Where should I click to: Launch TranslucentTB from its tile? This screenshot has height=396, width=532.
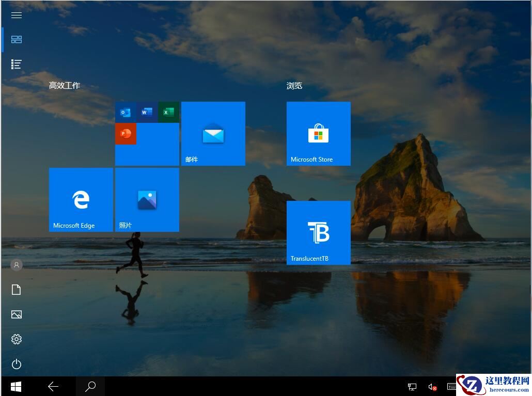318,232
